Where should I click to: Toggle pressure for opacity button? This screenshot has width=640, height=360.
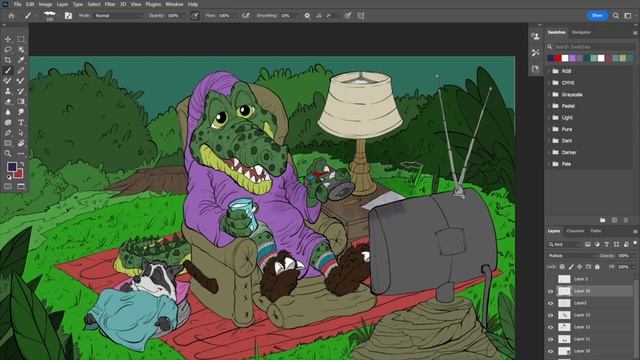195,16
